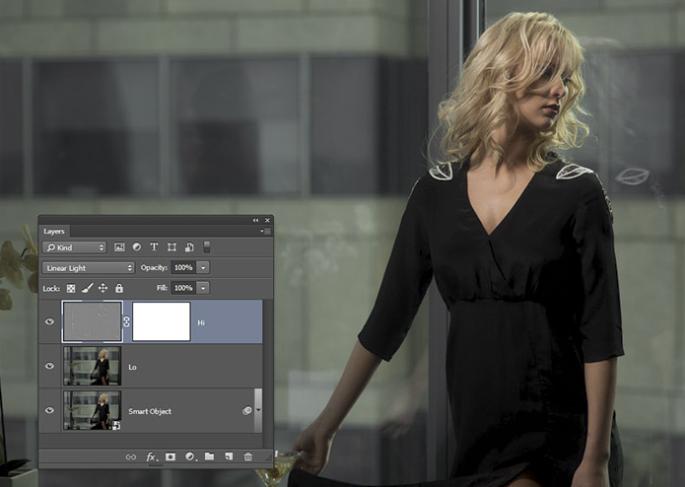Hide the Hi layer
This screenshot has width=685, height=487.
[50, 322]
